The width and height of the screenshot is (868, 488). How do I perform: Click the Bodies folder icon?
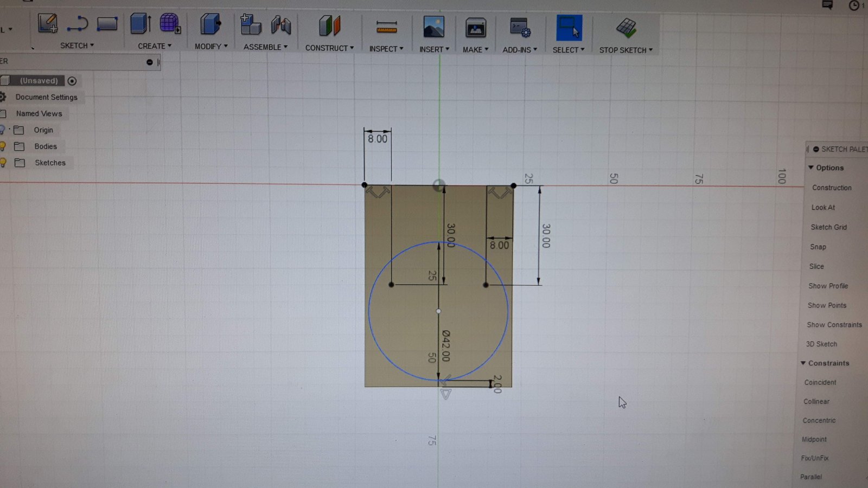[x=20, y=146]
